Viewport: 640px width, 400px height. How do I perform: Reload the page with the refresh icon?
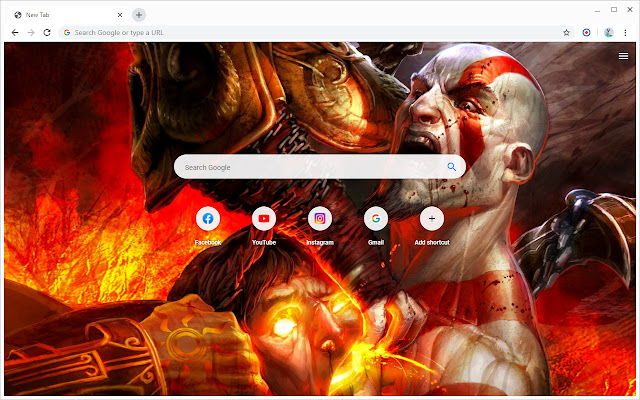(x=47, y=33)
